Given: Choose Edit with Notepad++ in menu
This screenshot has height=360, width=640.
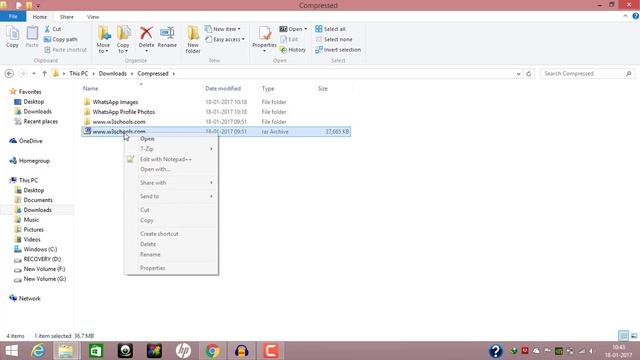Looking at the screenshot, I should point(171,159).
